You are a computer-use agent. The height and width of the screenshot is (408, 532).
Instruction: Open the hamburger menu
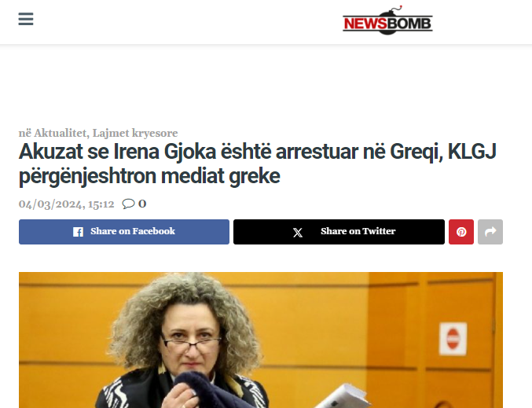(x=26, y=19)
